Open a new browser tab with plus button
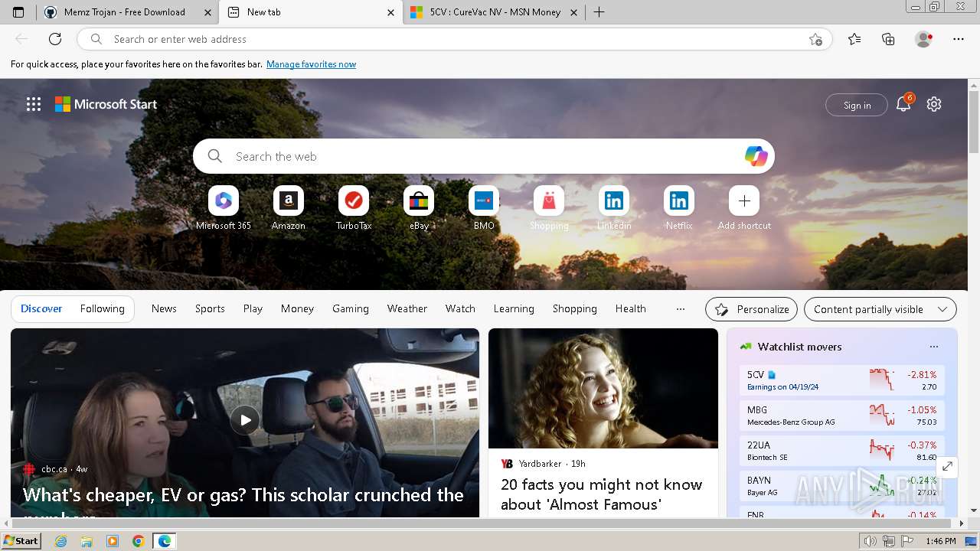 point(599,12)
